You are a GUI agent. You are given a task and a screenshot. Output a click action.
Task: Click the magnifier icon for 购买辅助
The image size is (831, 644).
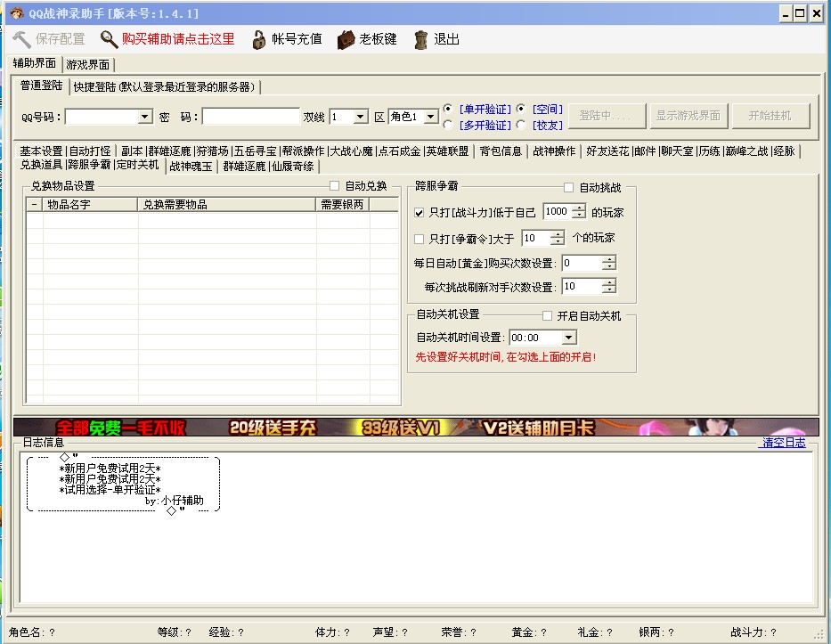110,39
